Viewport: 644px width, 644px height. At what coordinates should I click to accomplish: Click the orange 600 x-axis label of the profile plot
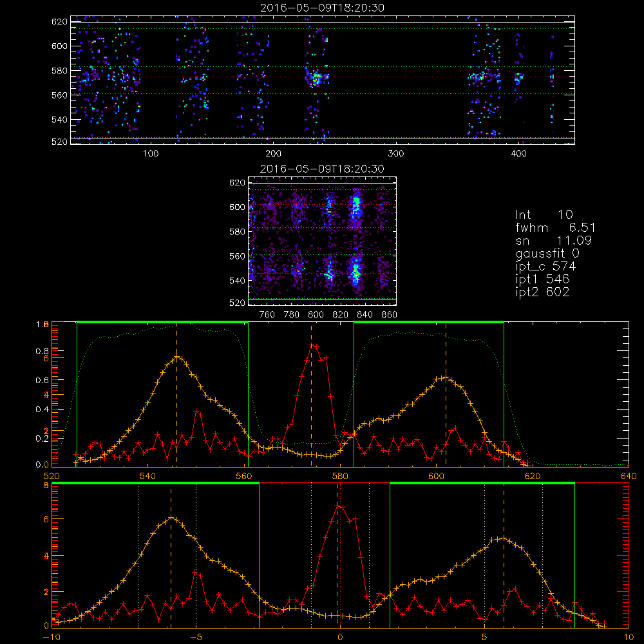tap(436, 477)
